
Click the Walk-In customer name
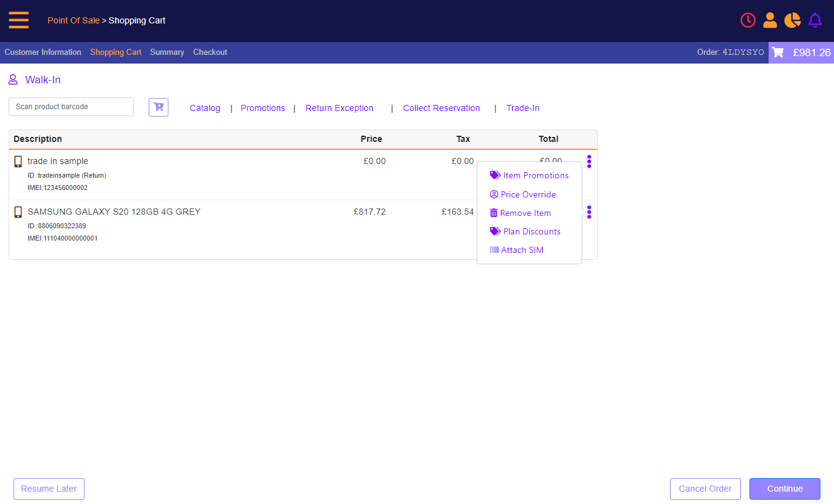pyautogui.click(x=43, y=80)
